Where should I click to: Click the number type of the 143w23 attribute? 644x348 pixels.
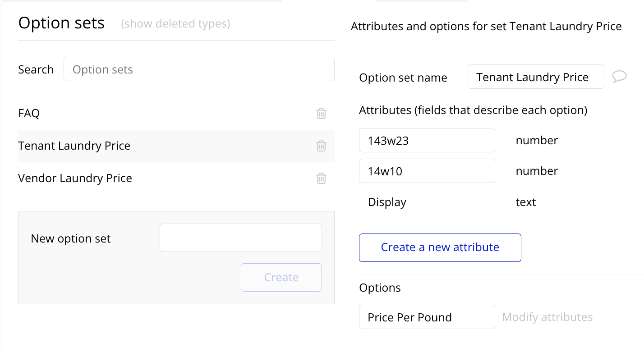point(537,141)
